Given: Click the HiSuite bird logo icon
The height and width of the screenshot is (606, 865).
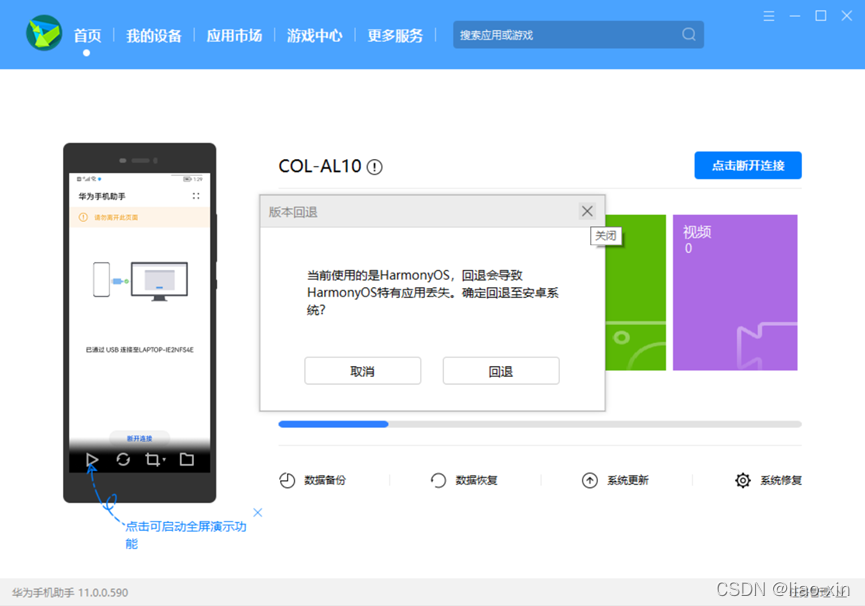Looking at the screenshot, I should click(44, 33).
